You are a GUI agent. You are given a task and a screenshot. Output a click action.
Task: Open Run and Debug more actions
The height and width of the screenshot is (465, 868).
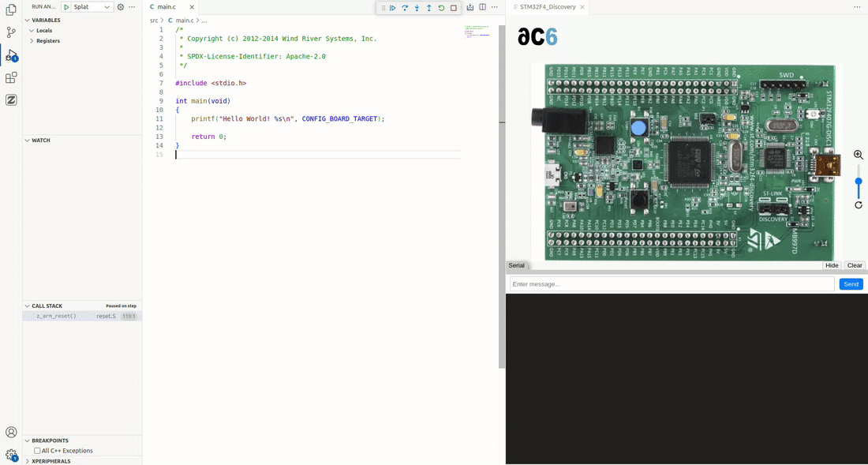click(132, 7)
